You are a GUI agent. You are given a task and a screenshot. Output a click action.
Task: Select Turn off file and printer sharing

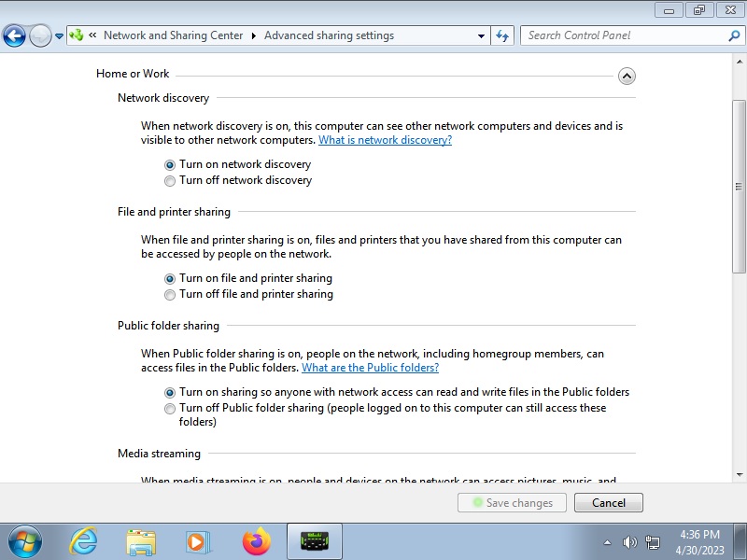pos(248,294)
